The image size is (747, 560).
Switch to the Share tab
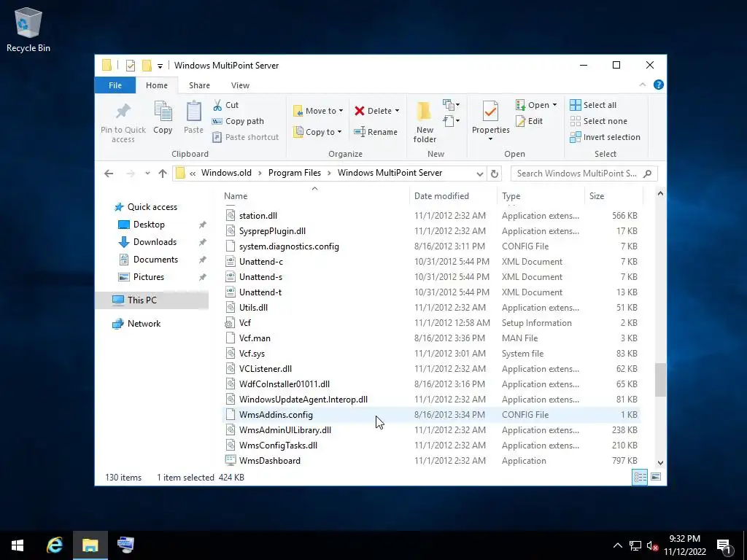199,85
